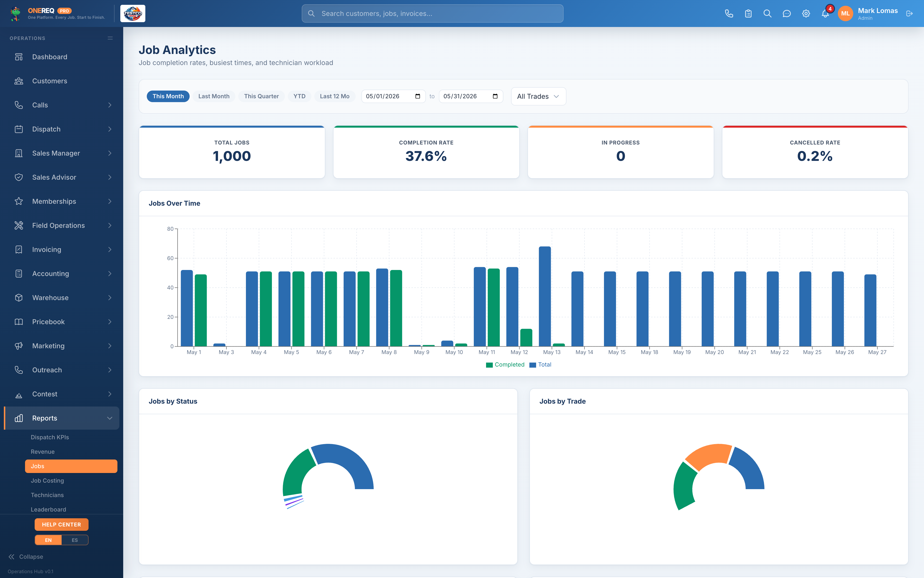The height and width of the screenshot is (578, 924).
Task: Select the Jobs report item
Action: (71, 466)
